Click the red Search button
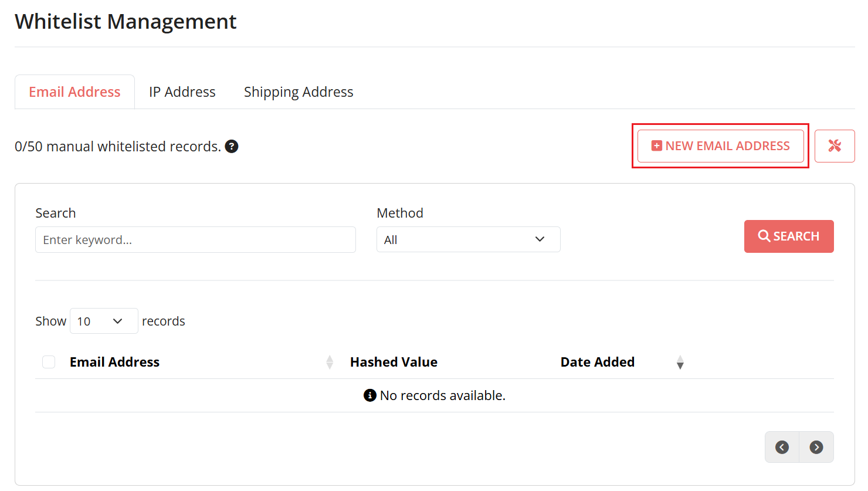The width and height of the screenshot is (868, 491). click(788, 236)
